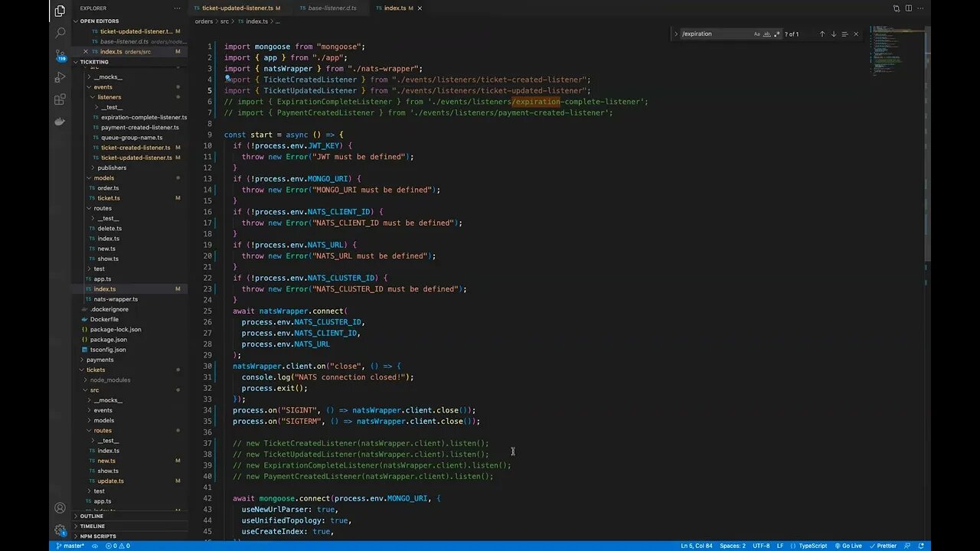
Task: Switch to base-listener.d.ts tab
Action: [332, 8]
